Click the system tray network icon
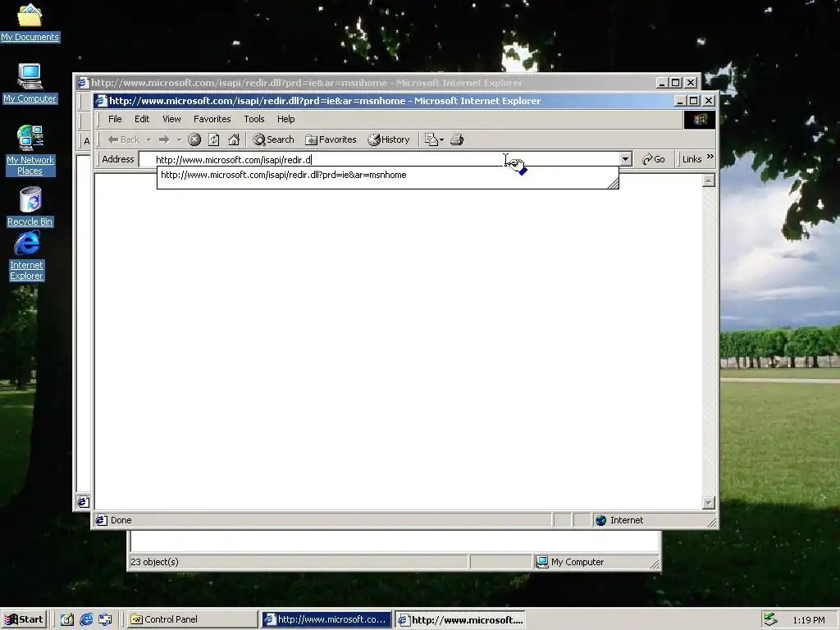 pos(770,619)
